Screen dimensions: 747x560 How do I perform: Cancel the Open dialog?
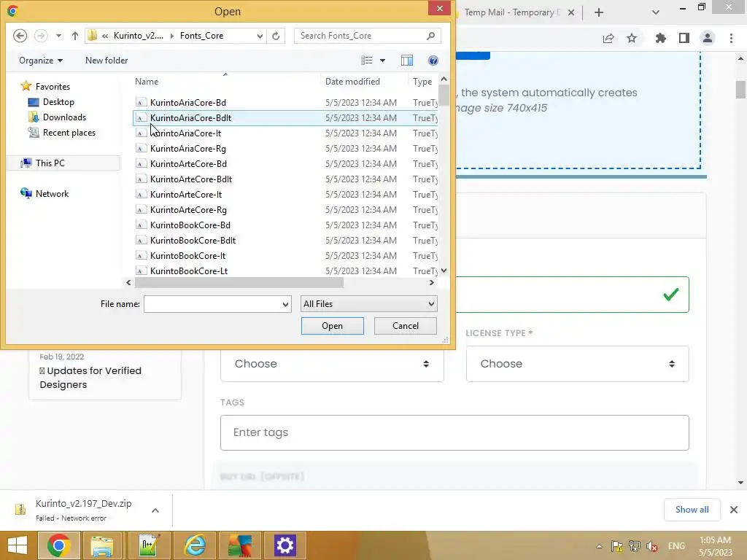pos(406,326)
